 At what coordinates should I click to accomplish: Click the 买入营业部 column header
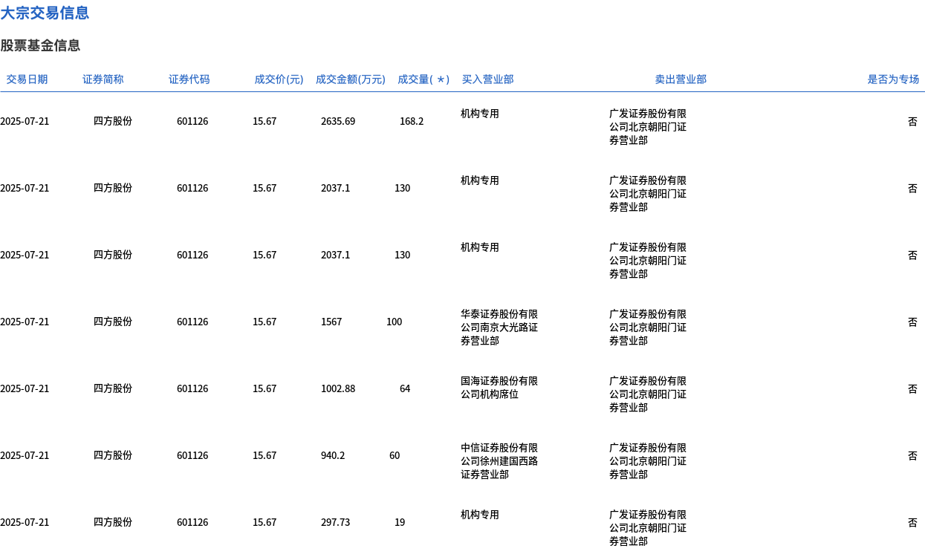(x=487, y=79)
